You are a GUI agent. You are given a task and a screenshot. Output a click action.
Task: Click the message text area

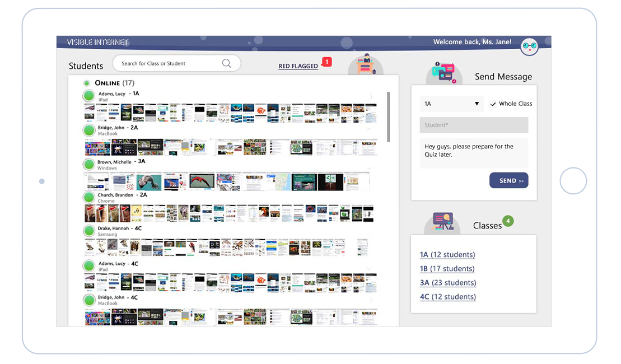coord(474,153)
